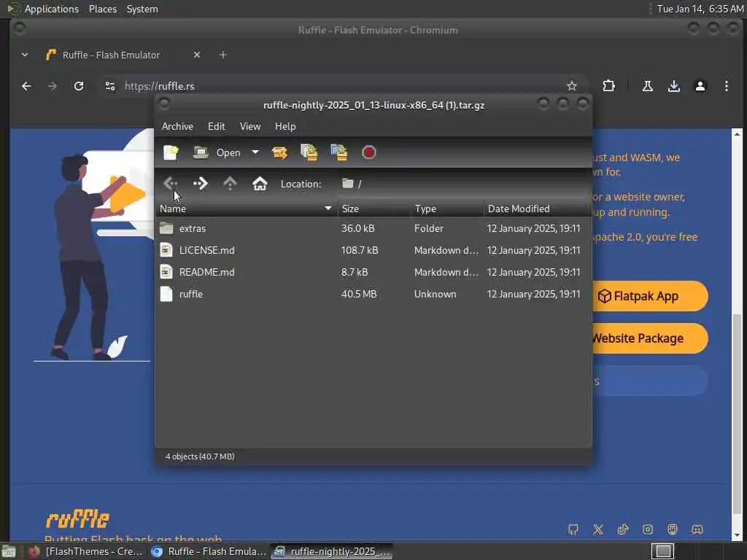Open the Help menu
Viewport: 747px width, 560px height.
285,126
